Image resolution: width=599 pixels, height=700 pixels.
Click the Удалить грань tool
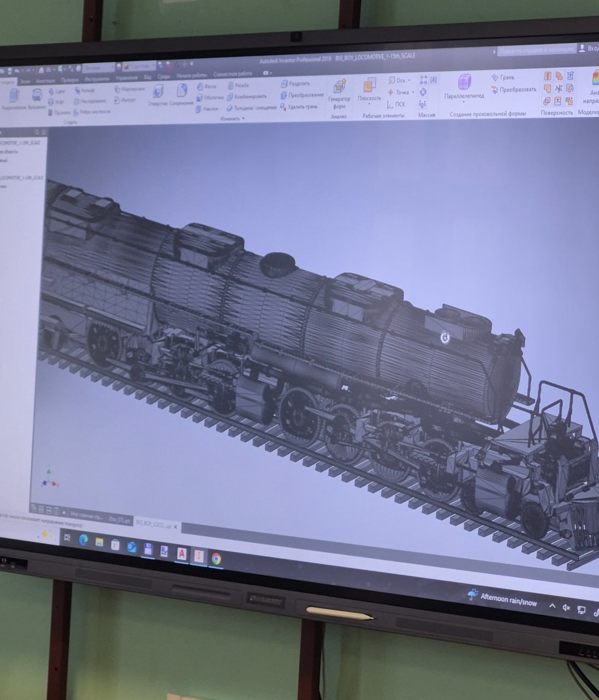coord(299,107)
